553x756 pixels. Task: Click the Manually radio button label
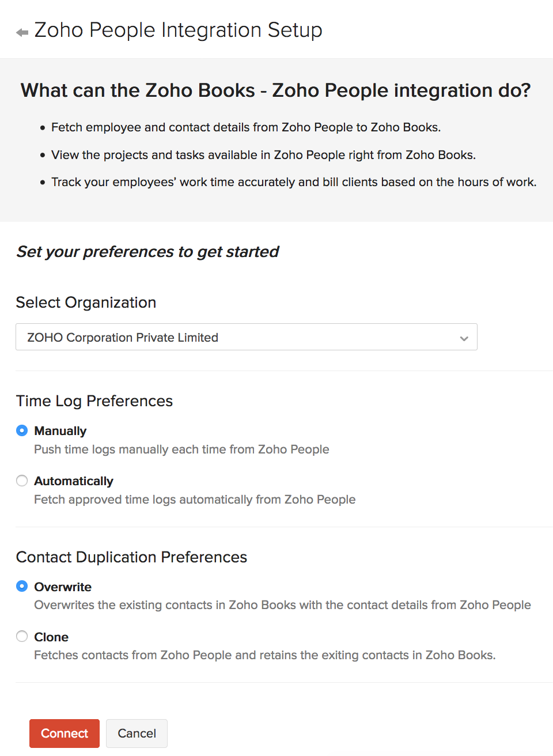[x=60, y=430]
